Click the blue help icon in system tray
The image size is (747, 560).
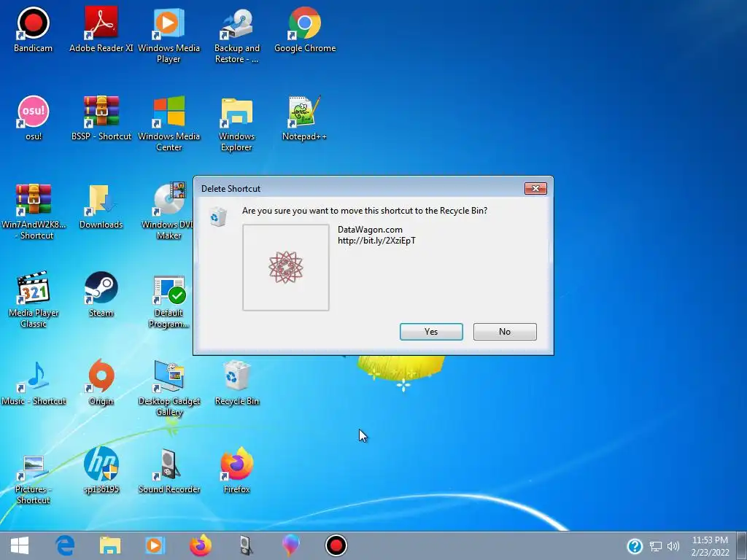coord(635,546)
